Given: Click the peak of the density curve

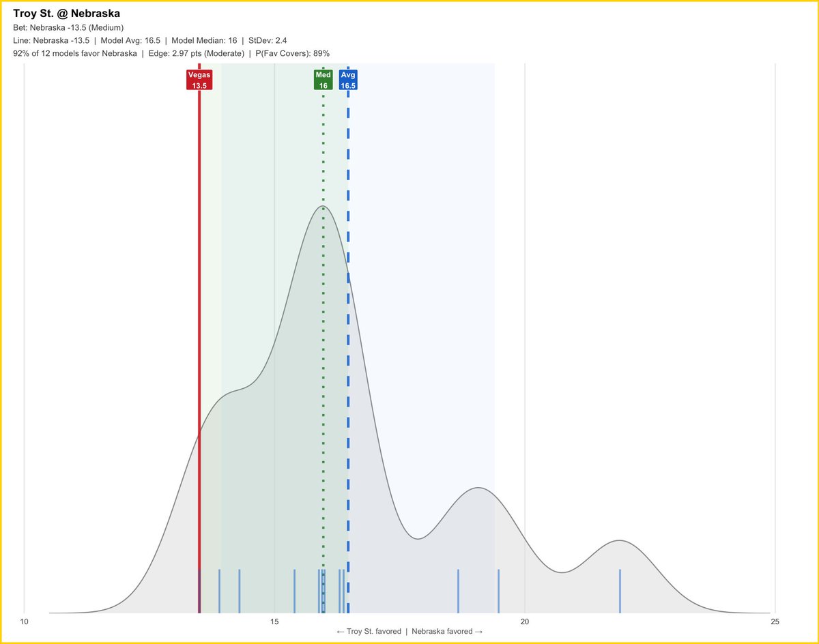Looking at the screenshot, I should click(x=323, y=206).
